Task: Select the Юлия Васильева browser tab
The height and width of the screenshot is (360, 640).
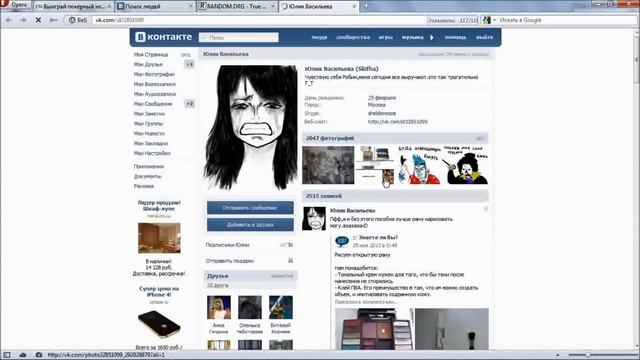Action: tap(319, 6)
